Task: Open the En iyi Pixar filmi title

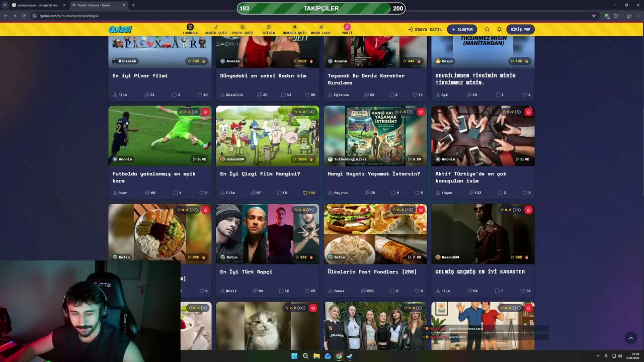Action: [x=140, y=75]
